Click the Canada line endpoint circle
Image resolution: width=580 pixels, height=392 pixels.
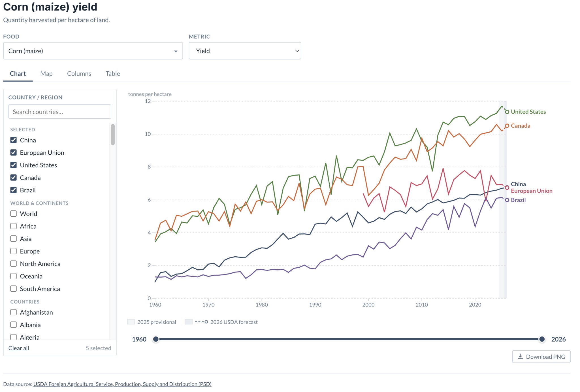click(x=507, y=126)
